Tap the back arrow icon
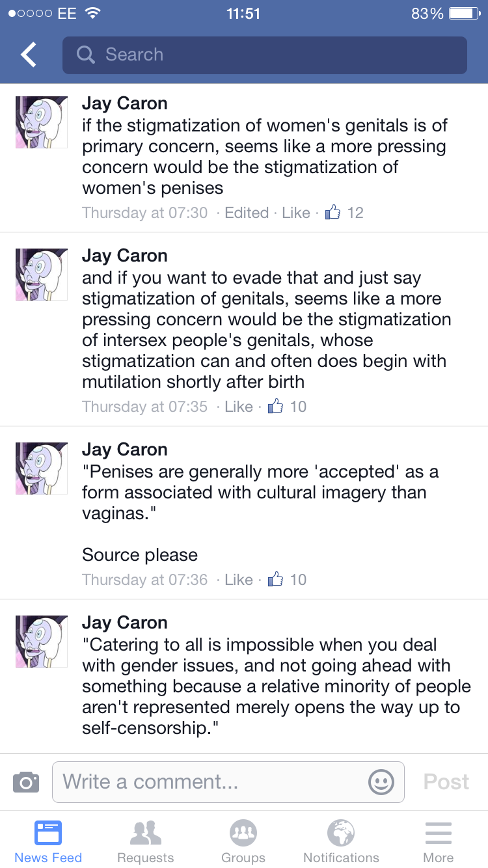 click(29, 55)
